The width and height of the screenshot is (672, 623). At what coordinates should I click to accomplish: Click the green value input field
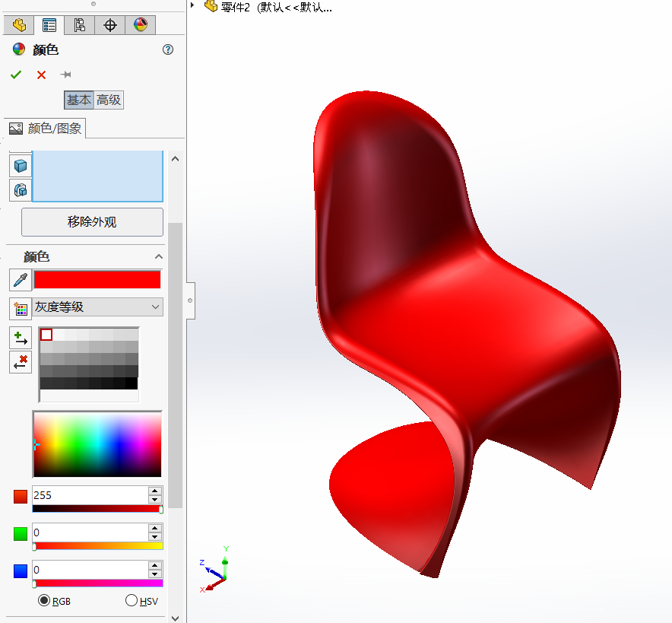tap(90, 532)
